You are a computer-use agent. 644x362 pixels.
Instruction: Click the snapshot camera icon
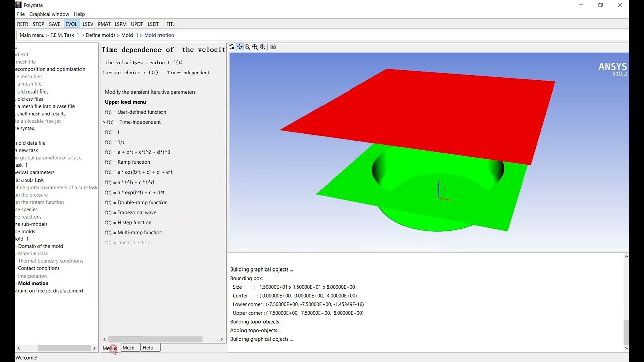[x=273, y=47]
